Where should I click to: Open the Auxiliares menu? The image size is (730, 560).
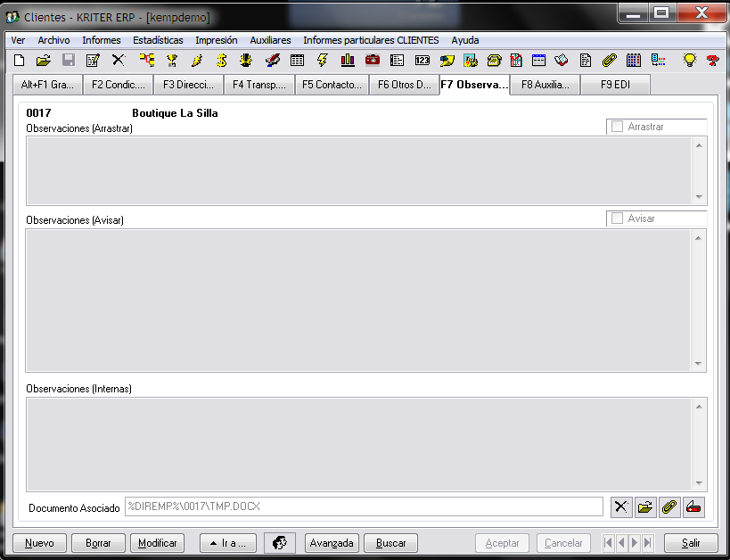tap(270, 40)
